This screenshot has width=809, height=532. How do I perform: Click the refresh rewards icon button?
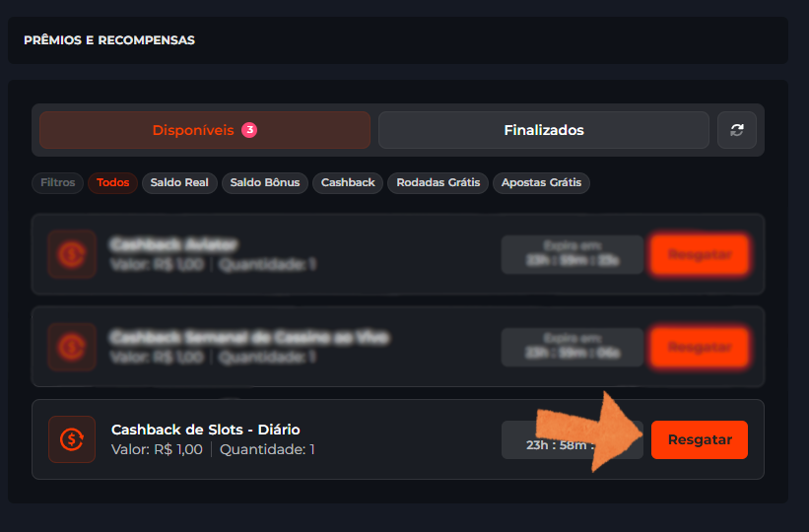737,130
